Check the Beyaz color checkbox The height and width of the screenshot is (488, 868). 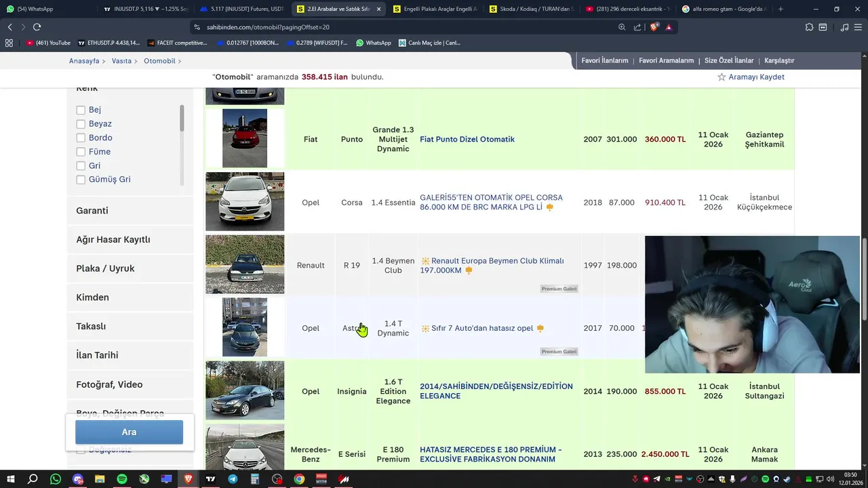tap(81, 124)
